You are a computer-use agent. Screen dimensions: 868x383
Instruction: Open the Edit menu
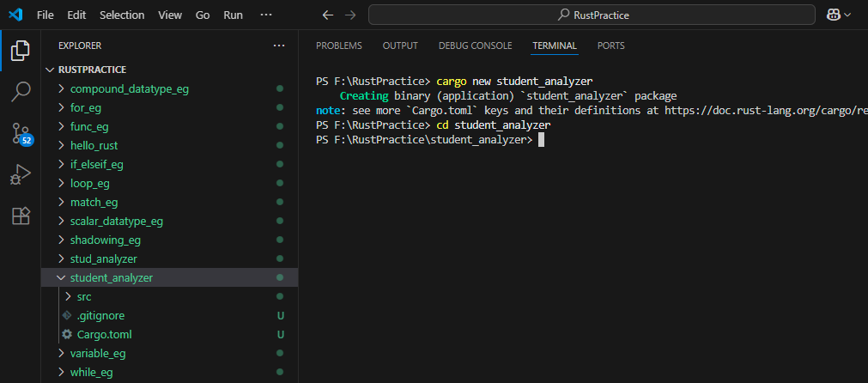click(x=76, y=15)
